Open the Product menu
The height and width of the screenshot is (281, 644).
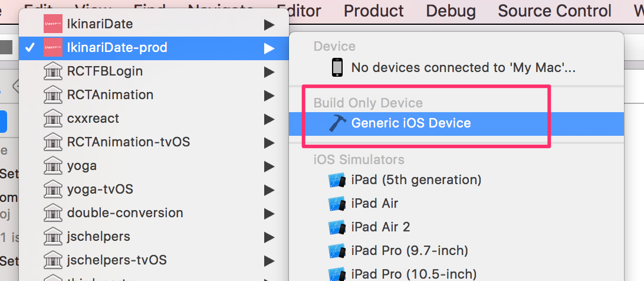(x=373, y=11)
